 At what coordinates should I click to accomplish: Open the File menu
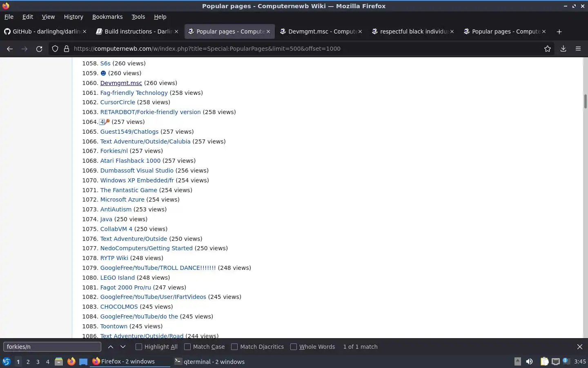pos(9,17)
